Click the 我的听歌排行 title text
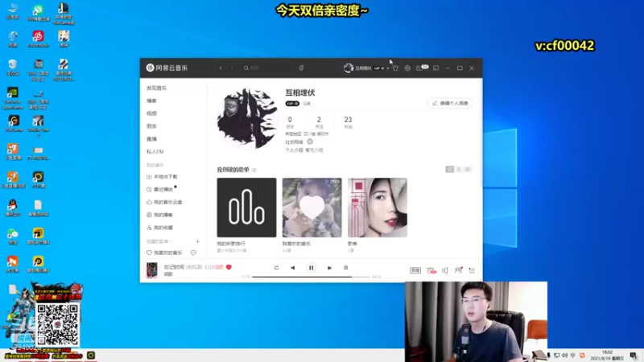The height and width of the screenshot is (362, 644). (x=231, y=244)
